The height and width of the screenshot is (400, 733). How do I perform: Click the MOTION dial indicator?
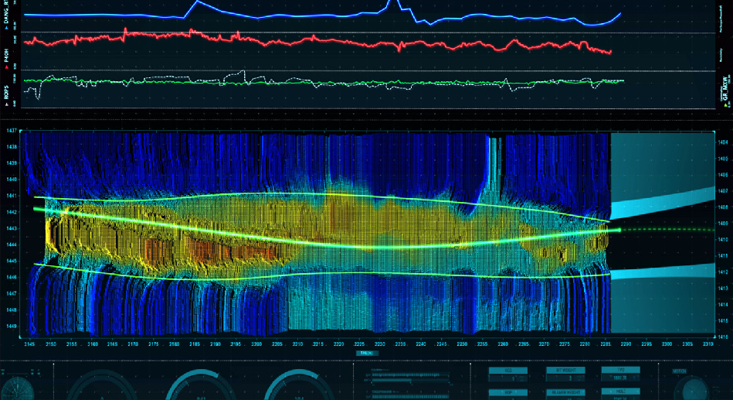(x=695, y=390)
